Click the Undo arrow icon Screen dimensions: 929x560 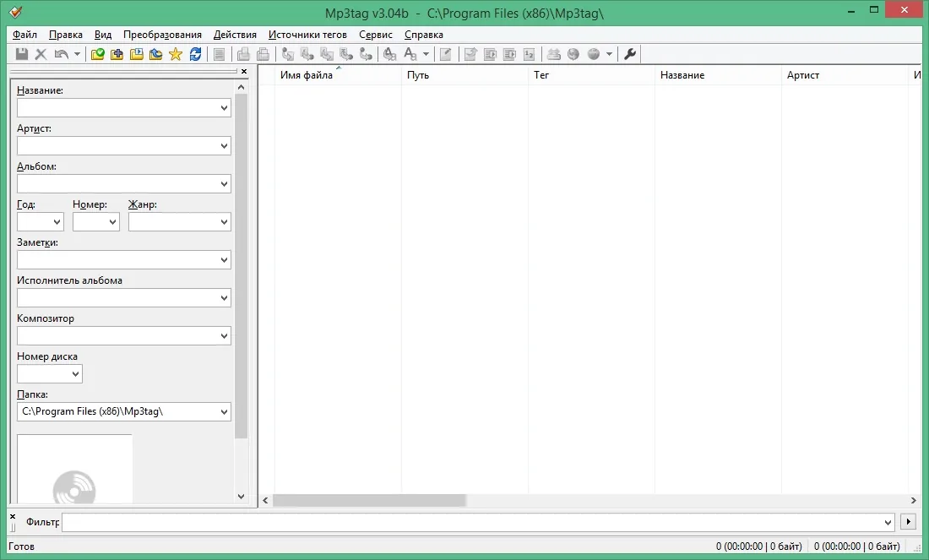tap(61, 54)
